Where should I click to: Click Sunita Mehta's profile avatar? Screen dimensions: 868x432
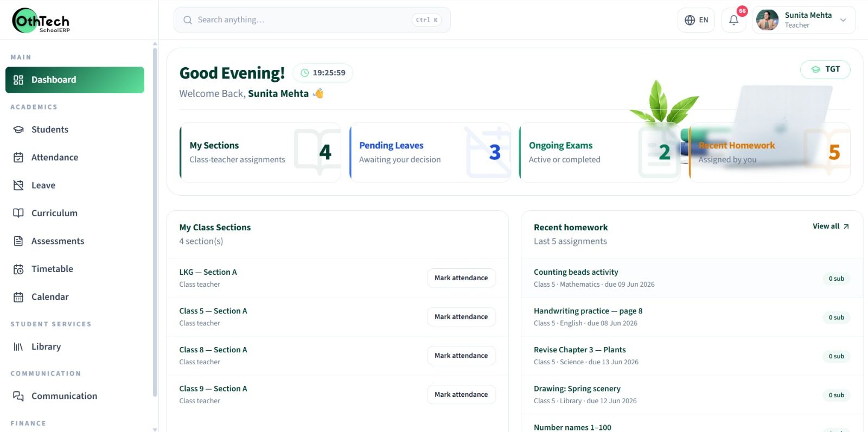tap(767, 20)
